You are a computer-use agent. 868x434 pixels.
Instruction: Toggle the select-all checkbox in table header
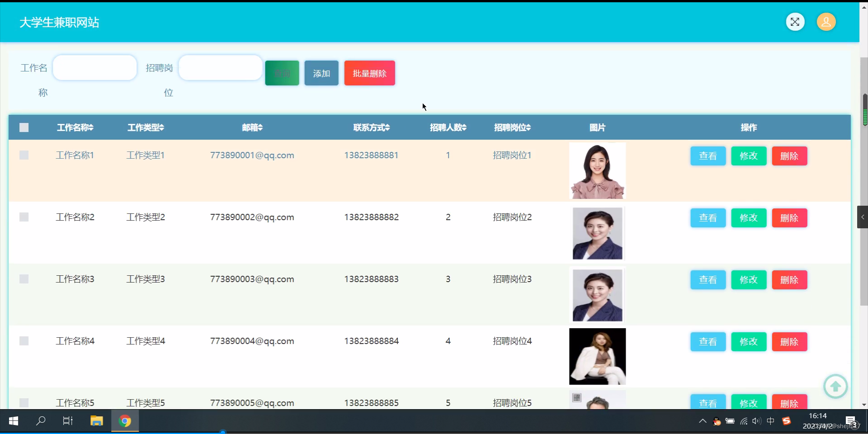tap(24, 127)
